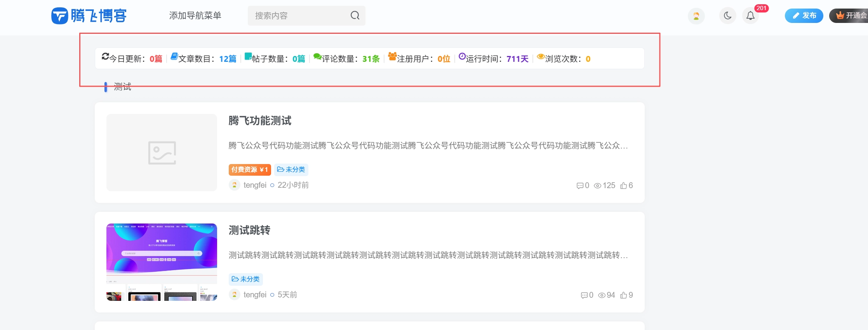Image resolution: width=868 pixels, height=330 pixels.
Task: Click the 发布 publish button
Action: [x=804, y=16]
